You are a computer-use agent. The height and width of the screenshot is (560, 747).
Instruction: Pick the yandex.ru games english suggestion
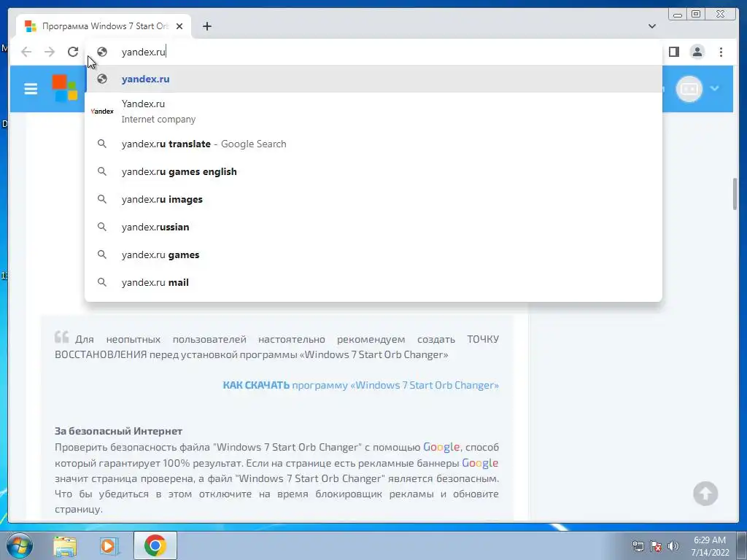373,171
